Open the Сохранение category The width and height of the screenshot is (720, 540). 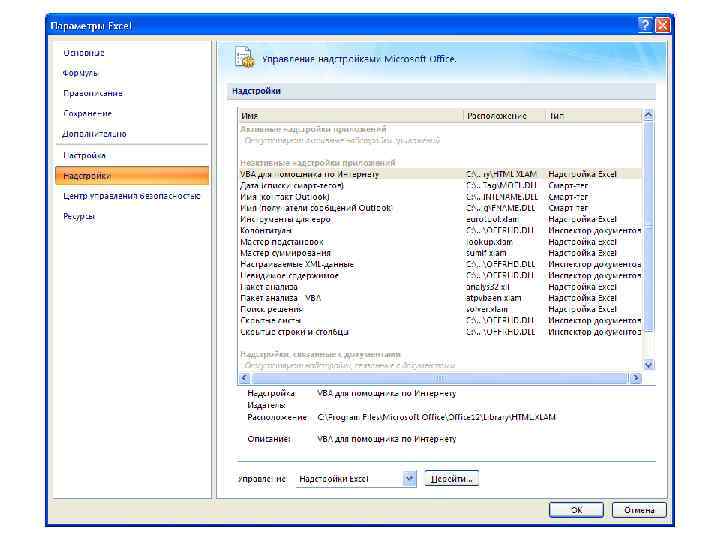click(87, 113)
